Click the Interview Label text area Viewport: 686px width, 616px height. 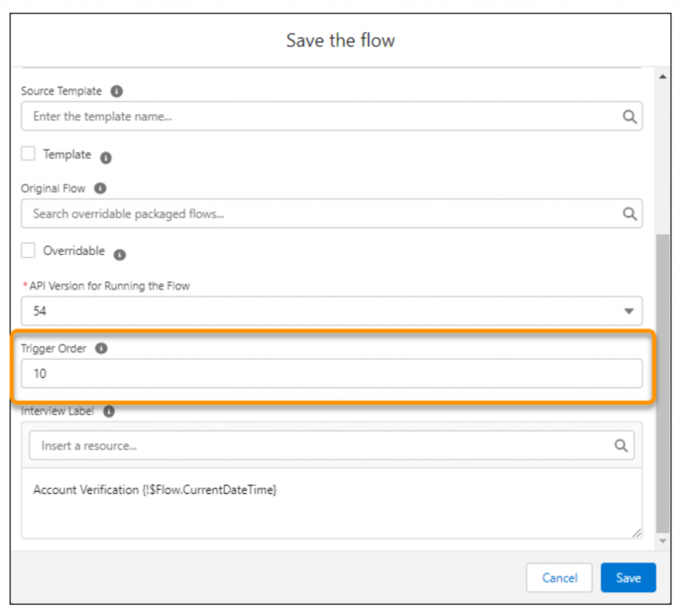tap(331, 503)
